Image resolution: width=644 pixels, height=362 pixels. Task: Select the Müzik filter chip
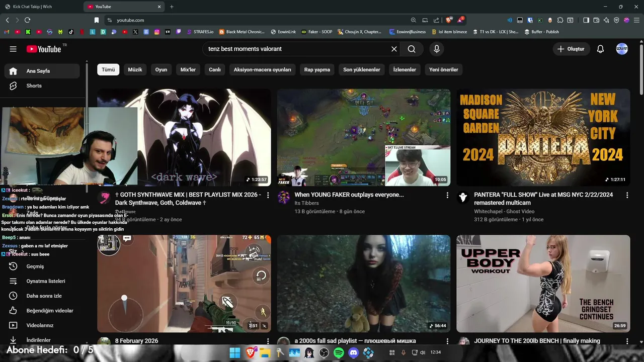point(135,69)
